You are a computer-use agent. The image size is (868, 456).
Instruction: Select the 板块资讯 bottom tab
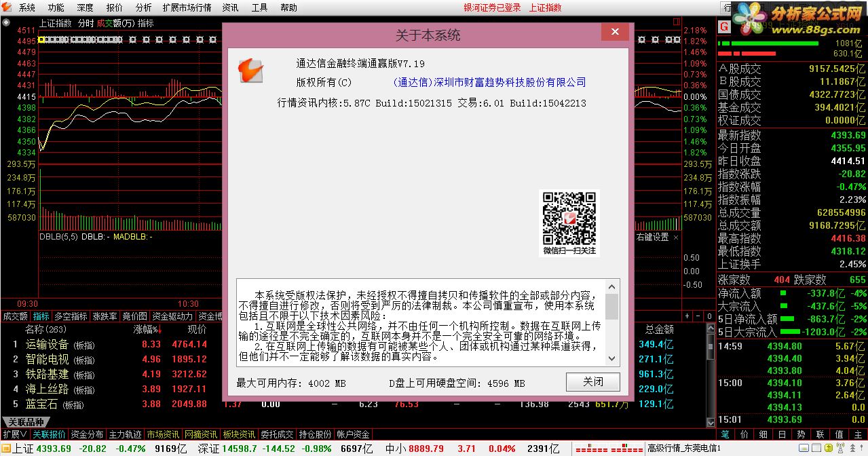pos(239,434)
